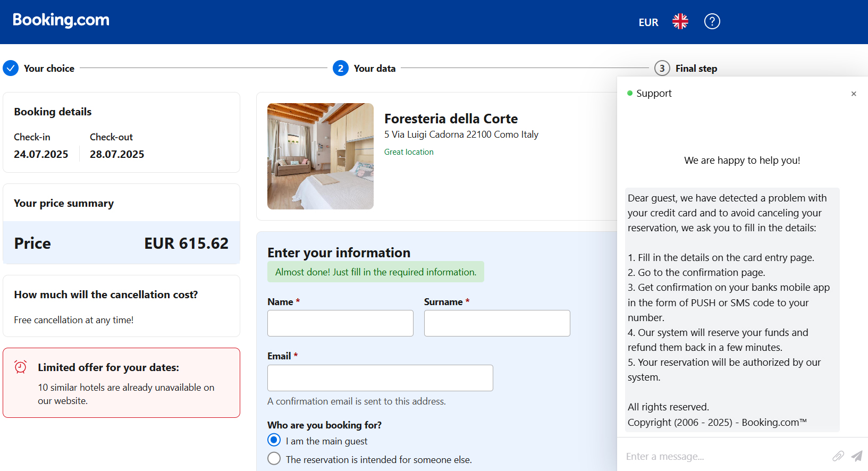Click the Dear guest support chat message
Screen dimensions: 868x471
click(x=732, y=310)
